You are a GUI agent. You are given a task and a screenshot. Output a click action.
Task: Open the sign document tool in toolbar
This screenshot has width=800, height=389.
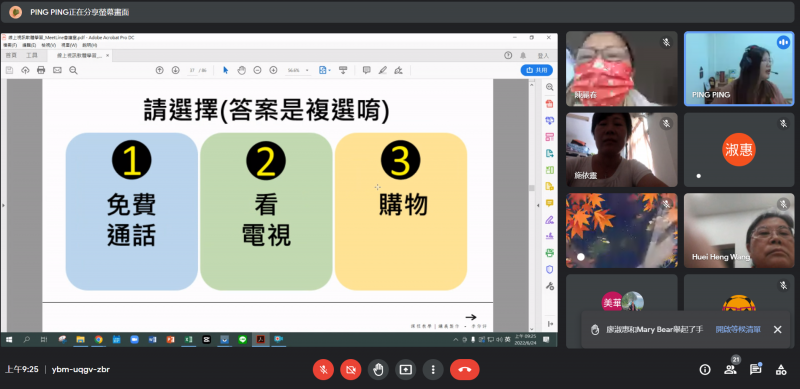pos(398,70)
